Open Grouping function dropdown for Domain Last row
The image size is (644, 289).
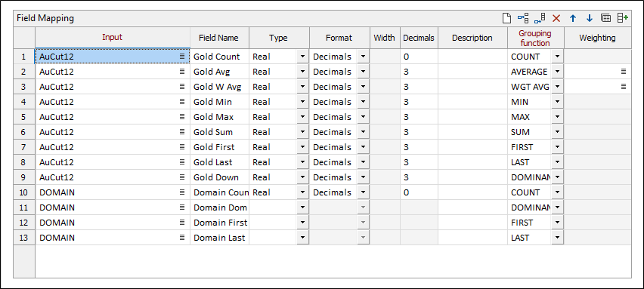(557, 238)
